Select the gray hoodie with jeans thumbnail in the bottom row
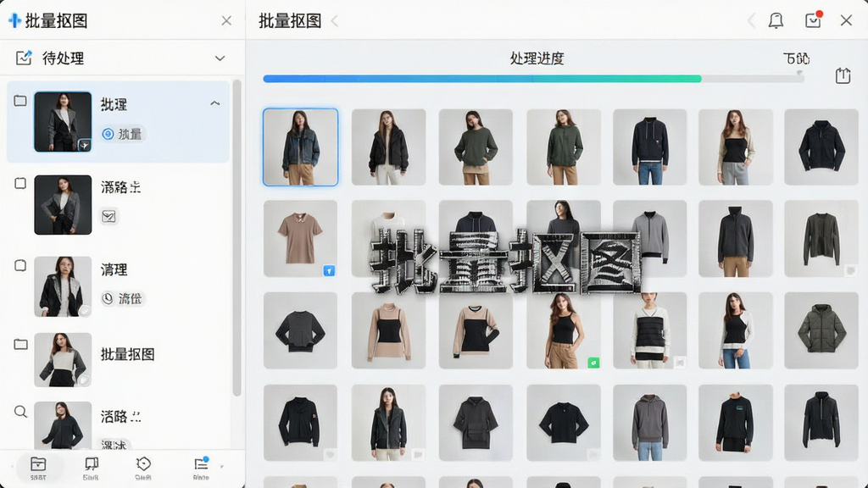The image size is (868, 488). coord(650,423)
